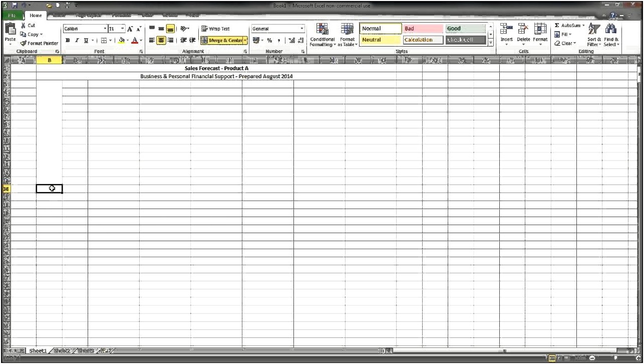644x364 pixels.
Task: Open Font dialog launcher in Font group
Action: [141, 52]
